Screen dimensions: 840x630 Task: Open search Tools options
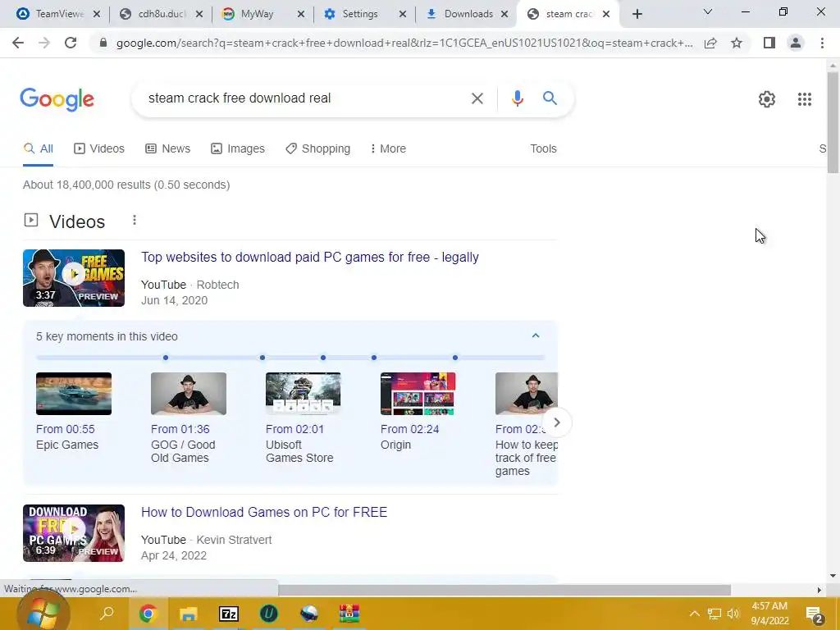[x=543, y=149]
